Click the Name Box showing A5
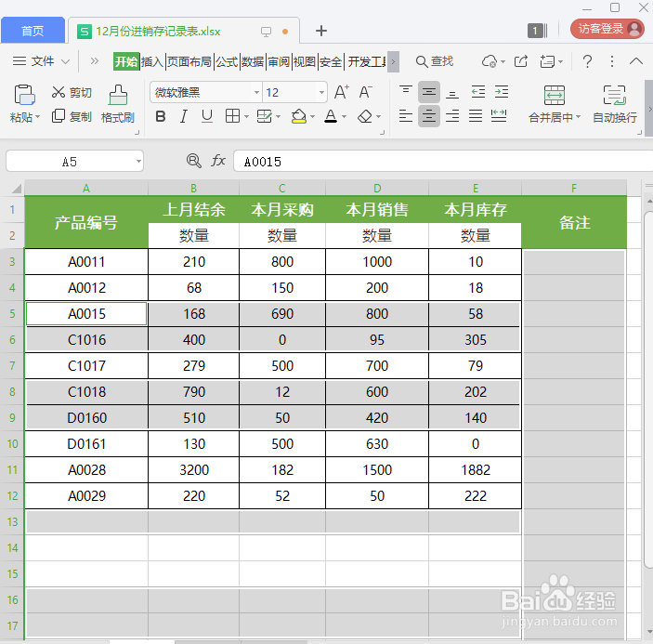The width and height of the screenshot is (653, 644). (74, 161)
